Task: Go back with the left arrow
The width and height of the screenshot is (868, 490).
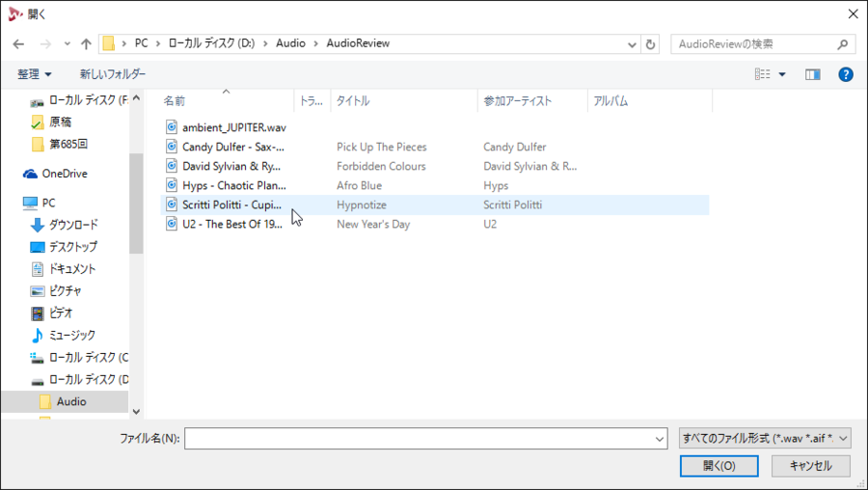Action: tap(19, 43)
